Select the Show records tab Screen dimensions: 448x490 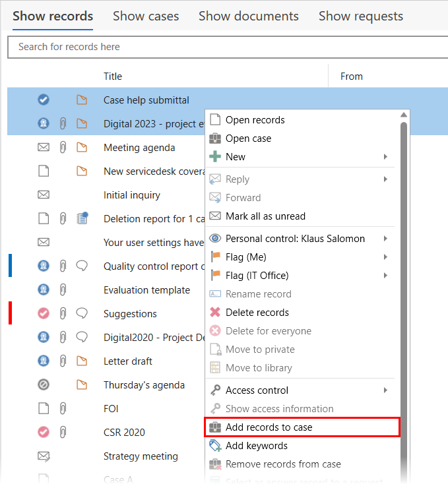coord(53,16)
